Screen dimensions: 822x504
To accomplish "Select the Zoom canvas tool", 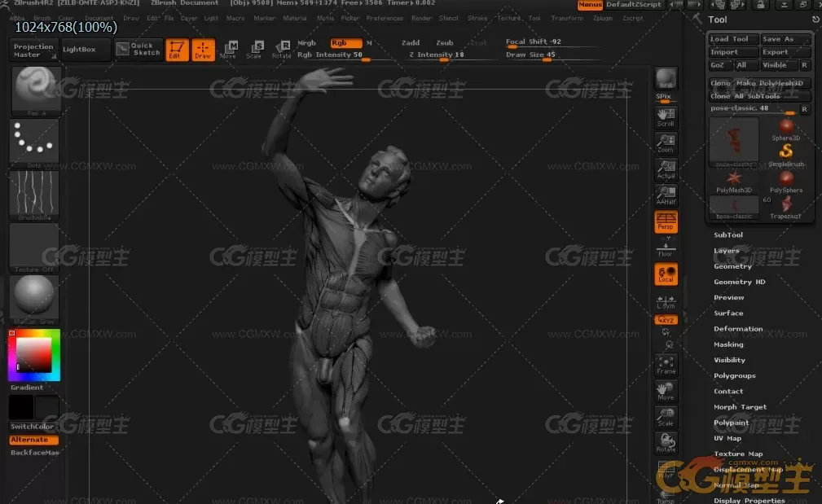I will [666, 143].
